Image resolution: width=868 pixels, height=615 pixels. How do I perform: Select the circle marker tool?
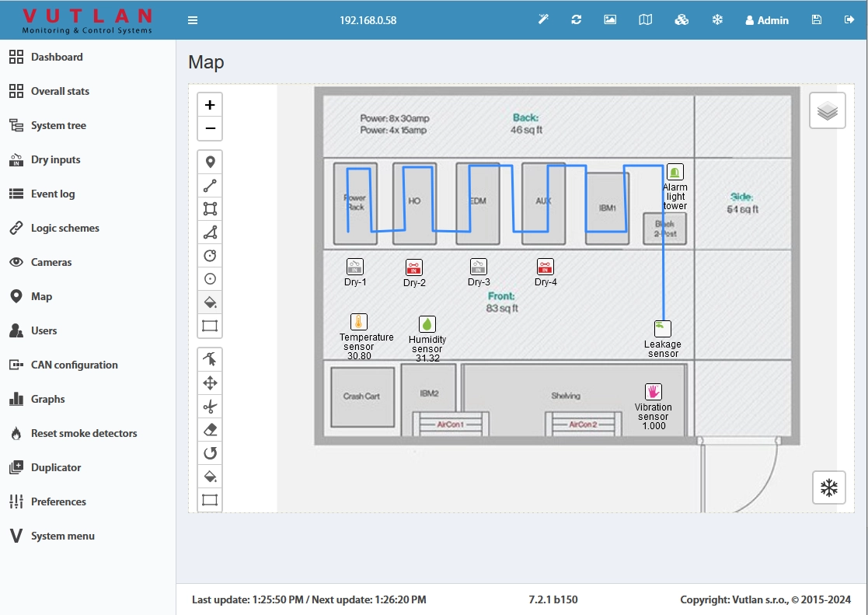[210, 278]
